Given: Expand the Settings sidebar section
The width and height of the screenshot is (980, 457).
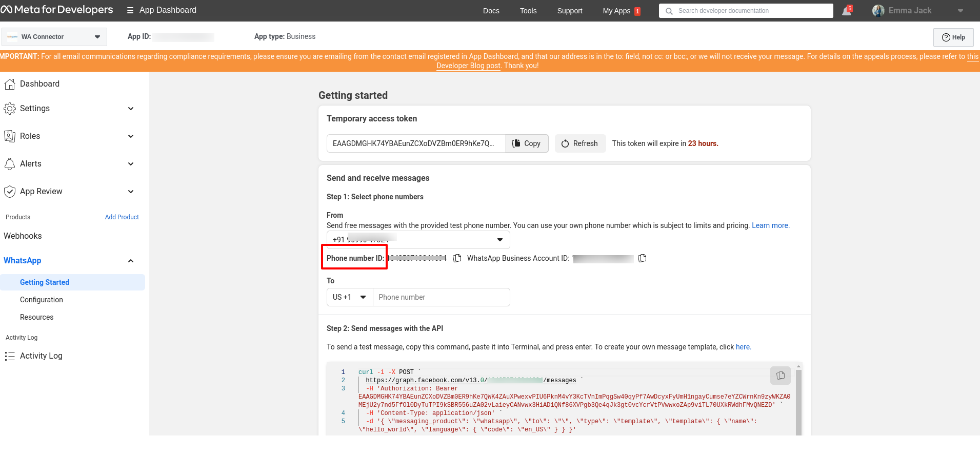Looking at the screenshot, I should pos(131,109).
